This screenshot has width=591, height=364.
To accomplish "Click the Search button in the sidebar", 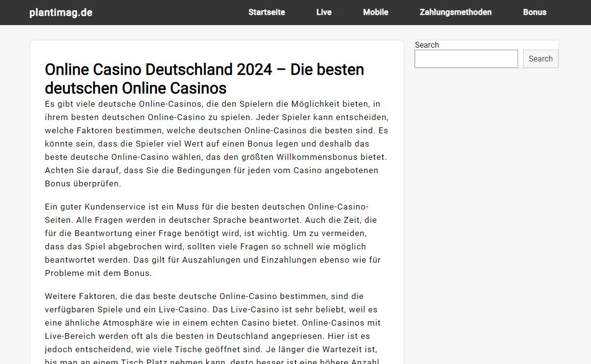I will click(540, 59).
